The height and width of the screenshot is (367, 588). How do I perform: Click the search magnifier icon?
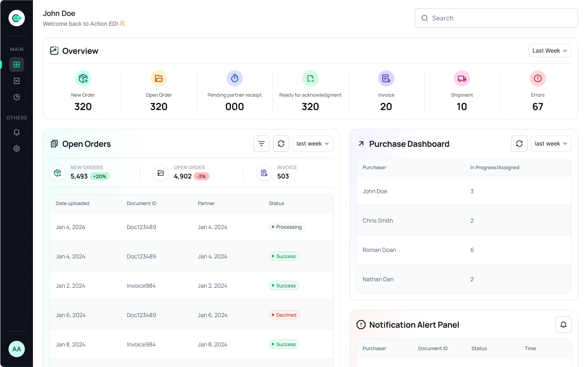click(x=425, y=18)
